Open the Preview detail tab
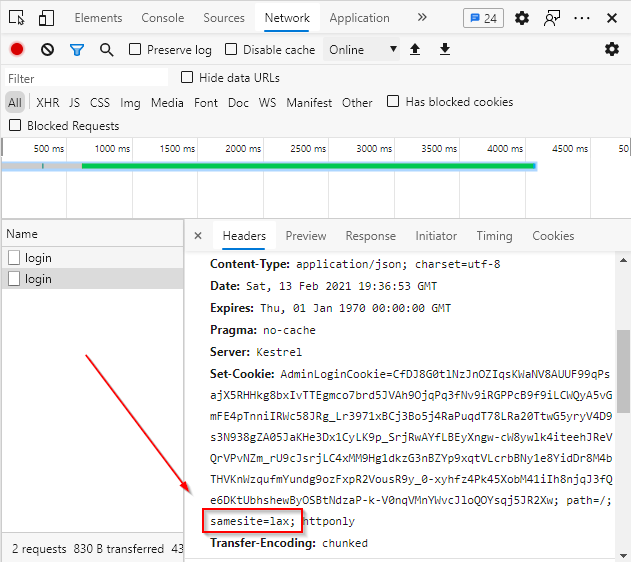 coord(306,236)
